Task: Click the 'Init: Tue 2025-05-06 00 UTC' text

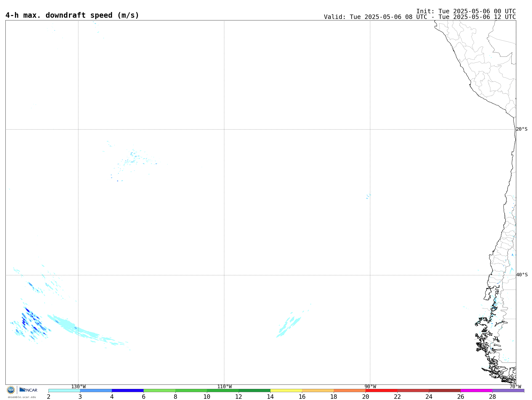Action: tap(466, 11)
